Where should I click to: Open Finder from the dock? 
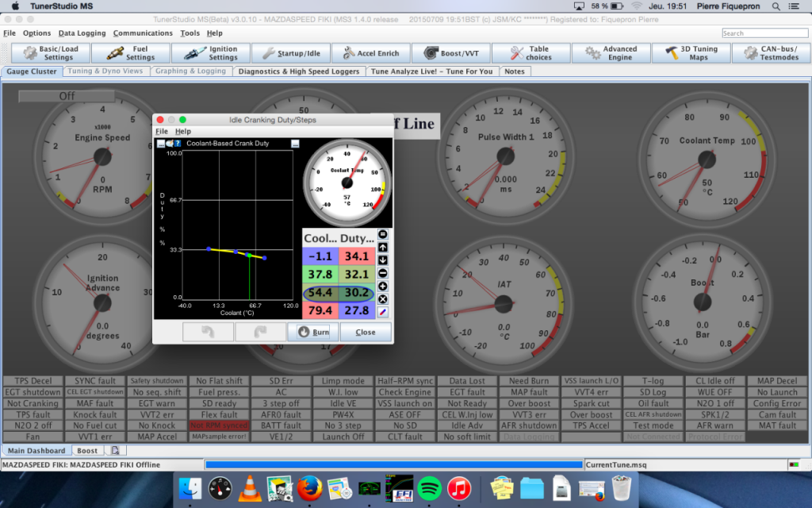pos(190,489)
